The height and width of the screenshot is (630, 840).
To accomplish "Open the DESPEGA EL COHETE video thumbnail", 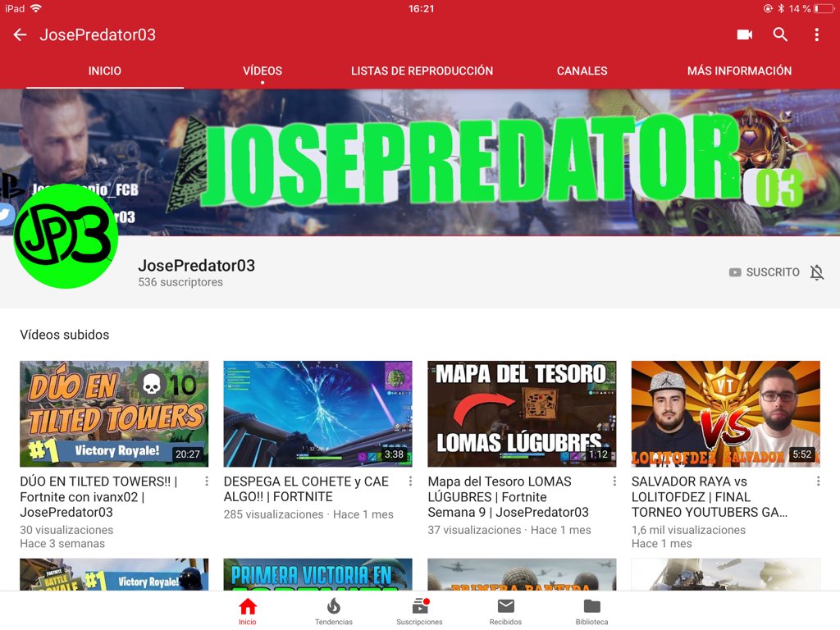I will pos(317,413).
